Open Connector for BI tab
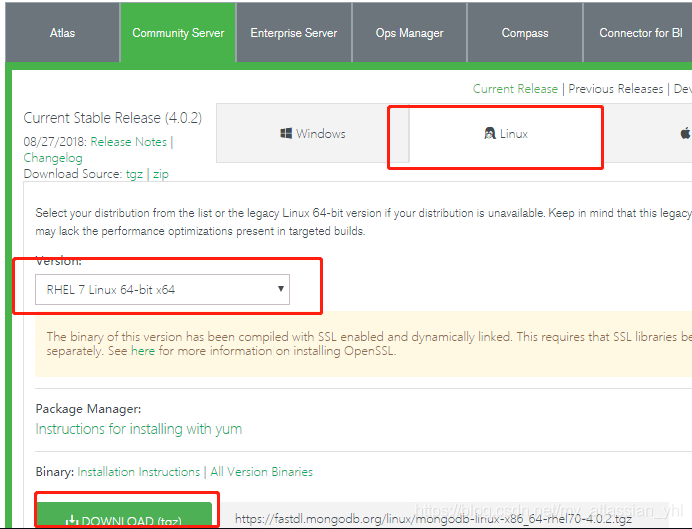Screen dimensions: 692x529 click(640, 33)
